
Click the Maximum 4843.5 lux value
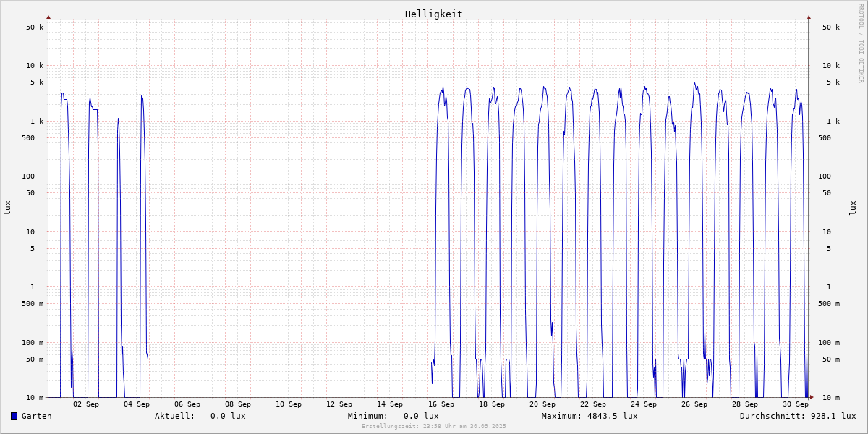click(610, 416)
